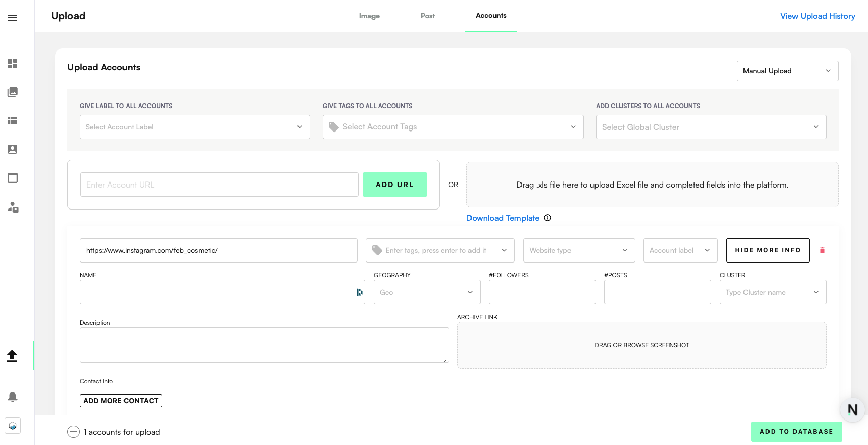
Task: Delete the feb_cosmetic account row
Action: (822, 250)
